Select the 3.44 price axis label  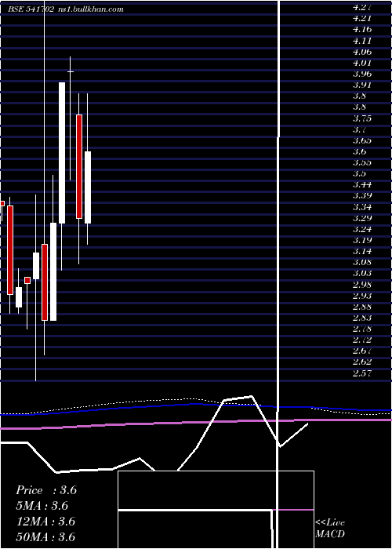tap(362, 185)
